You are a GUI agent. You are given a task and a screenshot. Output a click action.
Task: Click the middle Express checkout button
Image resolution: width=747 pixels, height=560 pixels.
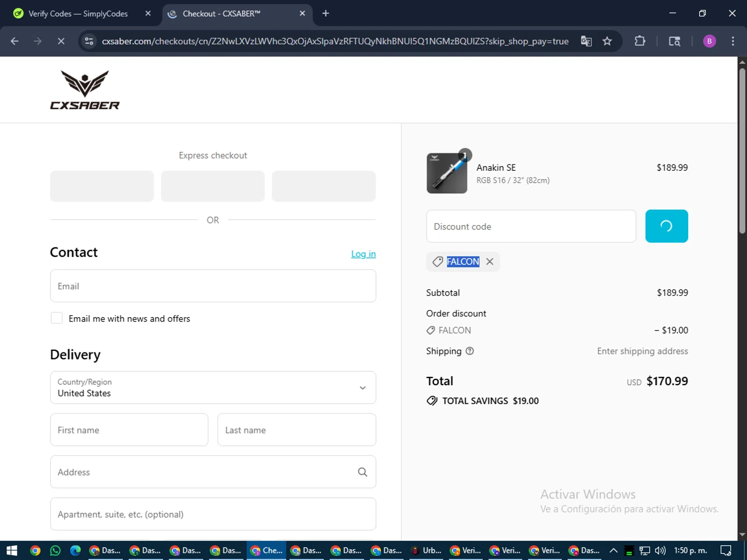pos(213,186)
